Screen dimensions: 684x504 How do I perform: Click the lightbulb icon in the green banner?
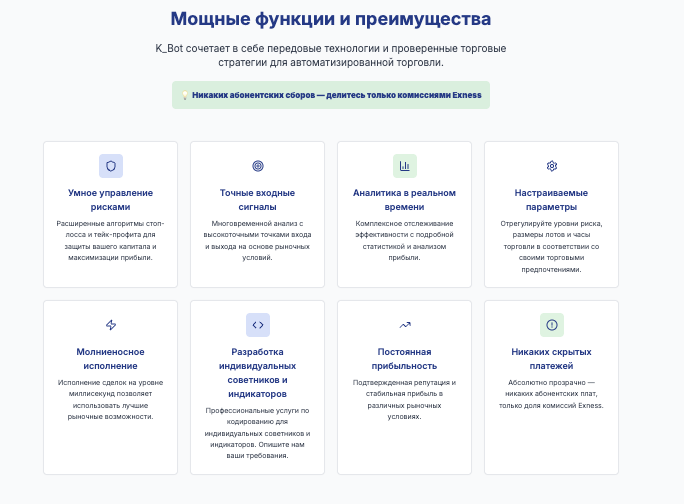pyautogui.click(x=185, y=95)
